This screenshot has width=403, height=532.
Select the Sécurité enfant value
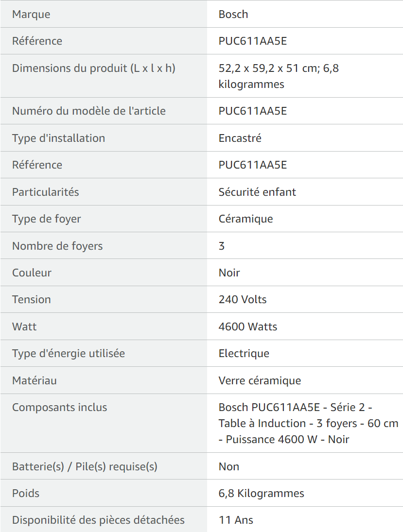coord(257,192)
